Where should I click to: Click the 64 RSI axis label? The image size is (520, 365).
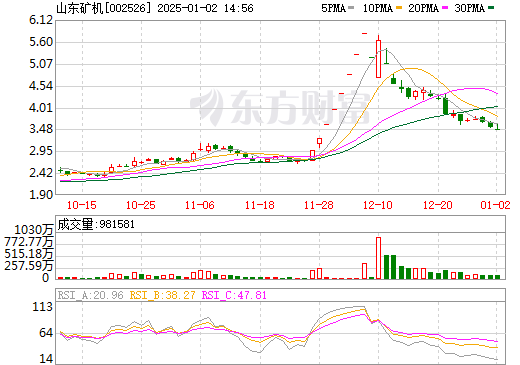coord(47,333)
